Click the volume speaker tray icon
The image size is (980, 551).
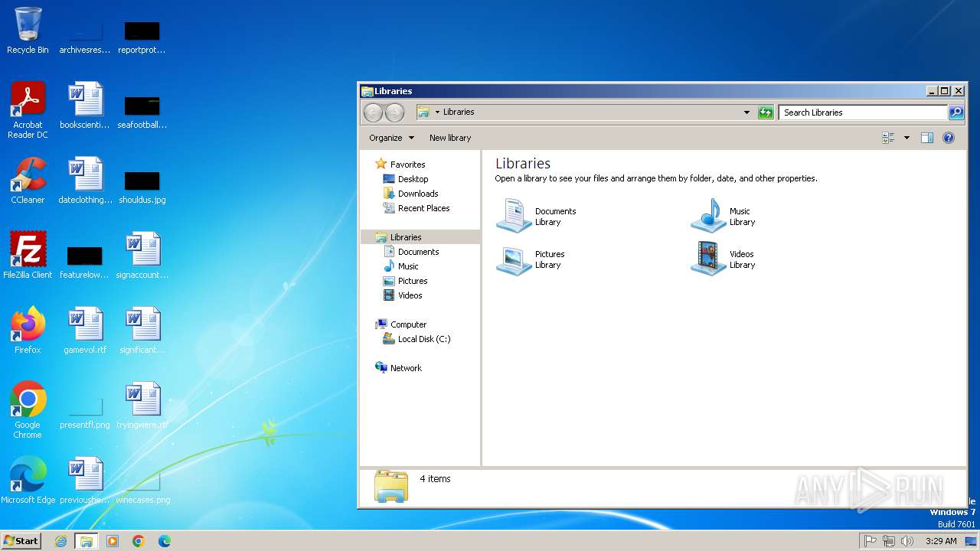point(907,541)
